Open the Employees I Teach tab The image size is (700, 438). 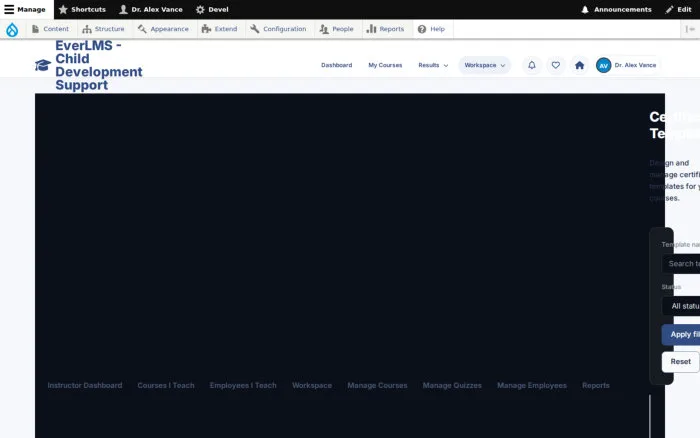(243, 385)
